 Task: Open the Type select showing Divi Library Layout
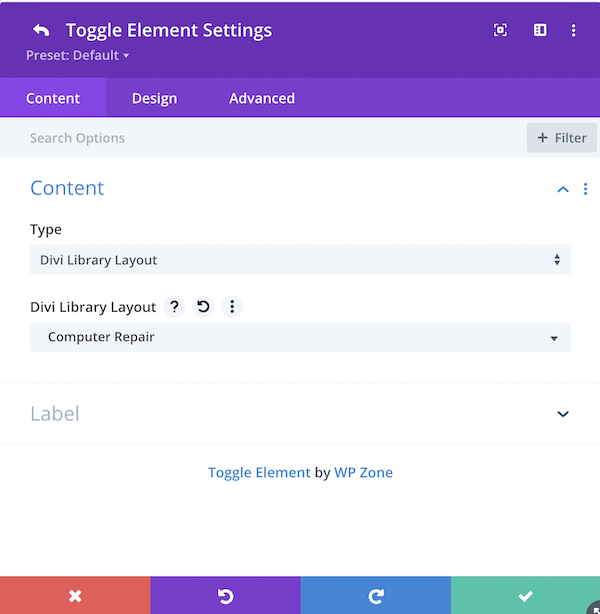click(300, 260)
